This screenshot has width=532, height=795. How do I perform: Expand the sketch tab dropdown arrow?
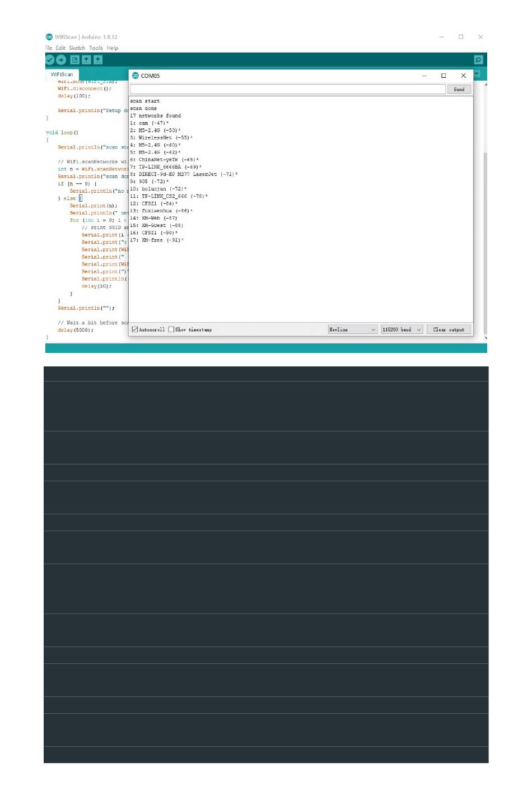click(477, 73)
